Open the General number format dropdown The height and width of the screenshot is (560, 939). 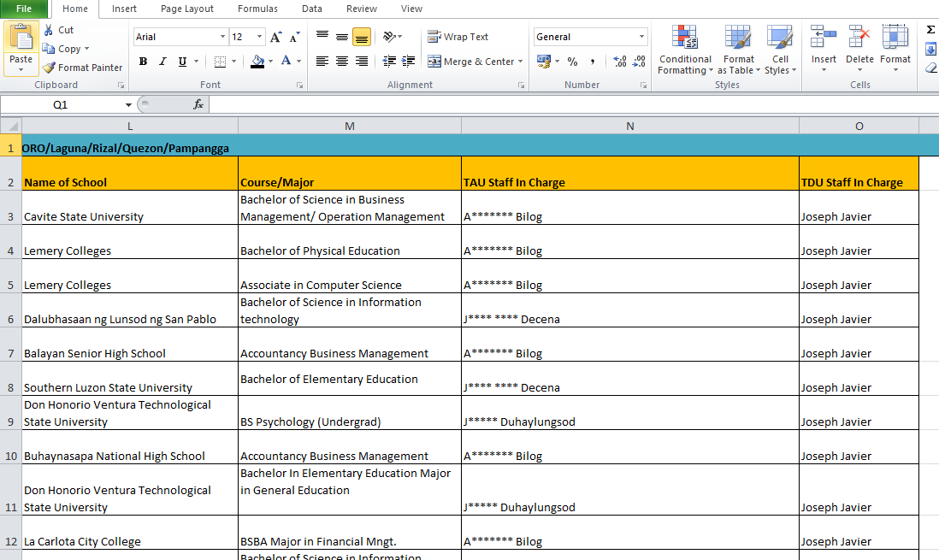click(641, 37)
